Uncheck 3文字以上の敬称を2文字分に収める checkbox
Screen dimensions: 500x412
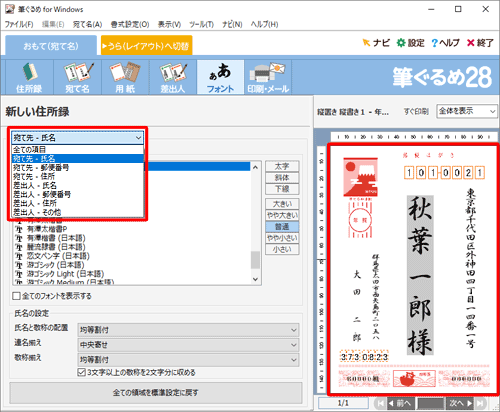coord(81,372)
